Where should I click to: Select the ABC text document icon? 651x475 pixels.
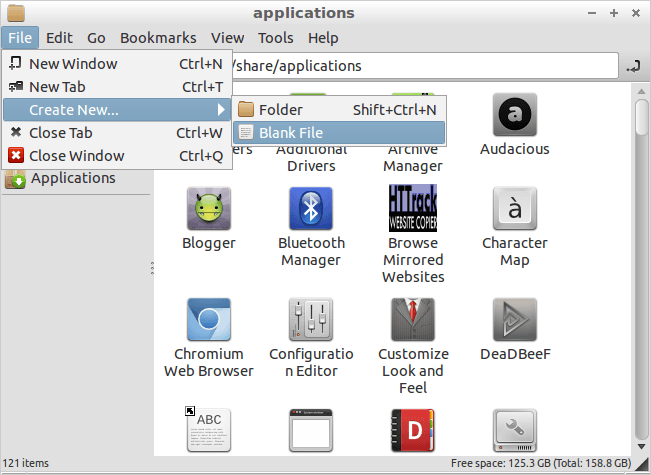(208, 430)
